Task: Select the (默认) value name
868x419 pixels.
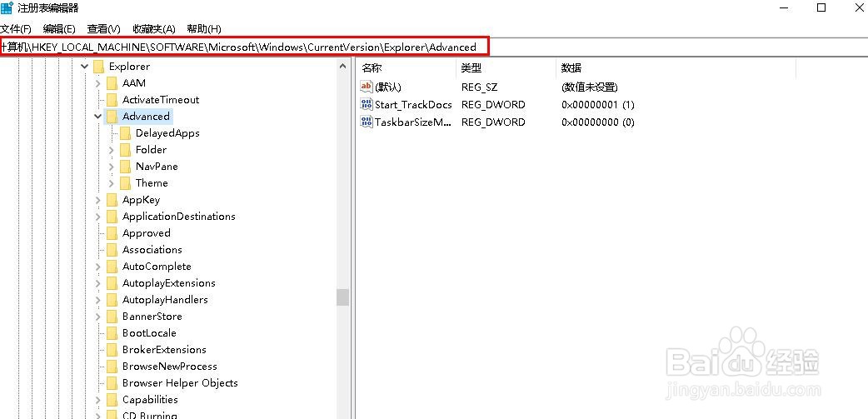Action: 387,87
